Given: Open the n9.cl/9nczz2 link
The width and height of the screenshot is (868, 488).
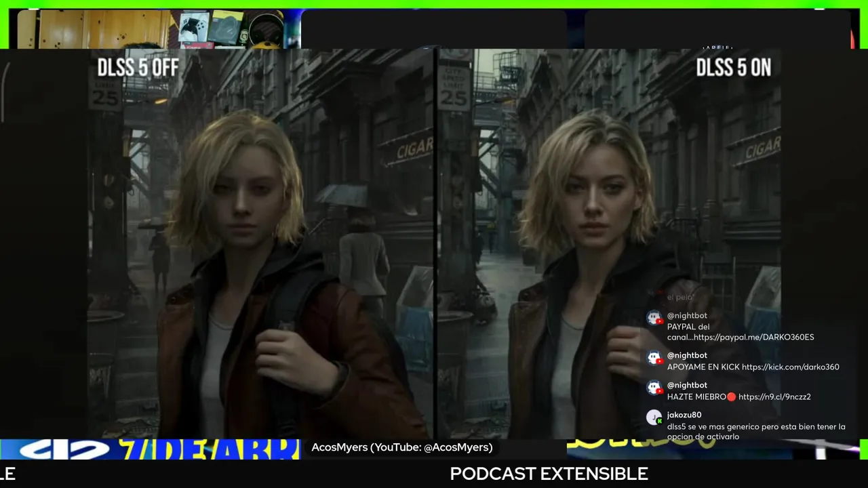Looking at the screenshot, I should tap(774, 396).
